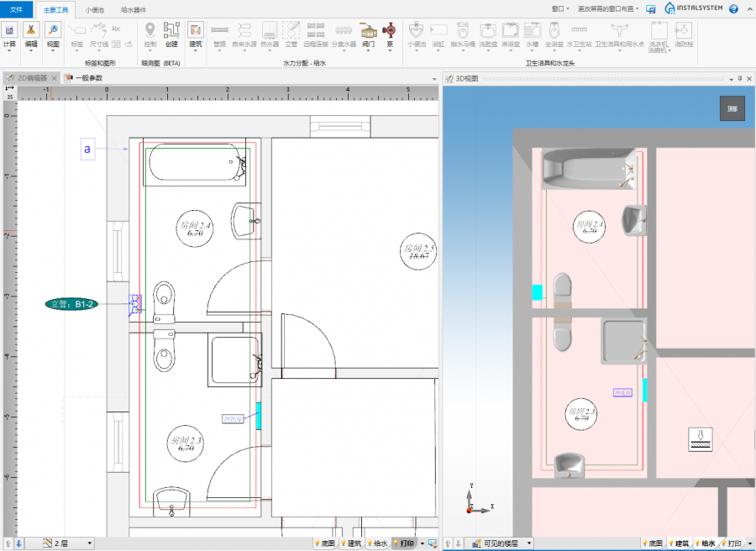The height and width of the screenshot is (551, 756).
Task: Click the 建筑 (Building) ribbon icon
Action: pyautogui.click(x=196, y=31)
